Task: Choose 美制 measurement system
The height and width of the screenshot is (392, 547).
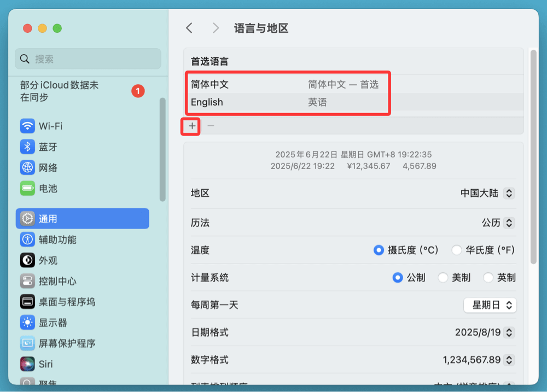Action: click(x=443, y=277)
